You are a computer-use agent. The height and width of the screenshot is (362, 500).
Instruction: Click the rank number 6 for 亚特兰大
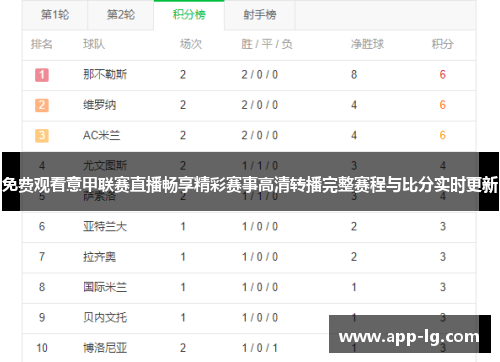(42, 227)
